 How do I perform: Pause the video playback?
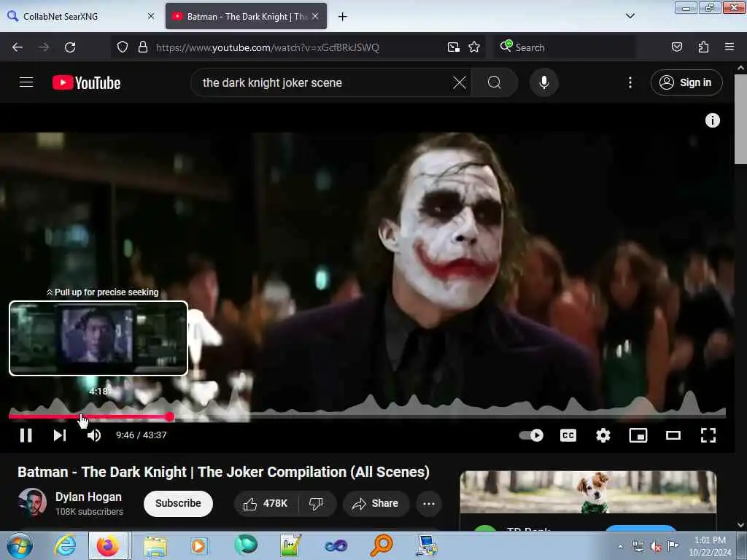[x=26, y=435]
